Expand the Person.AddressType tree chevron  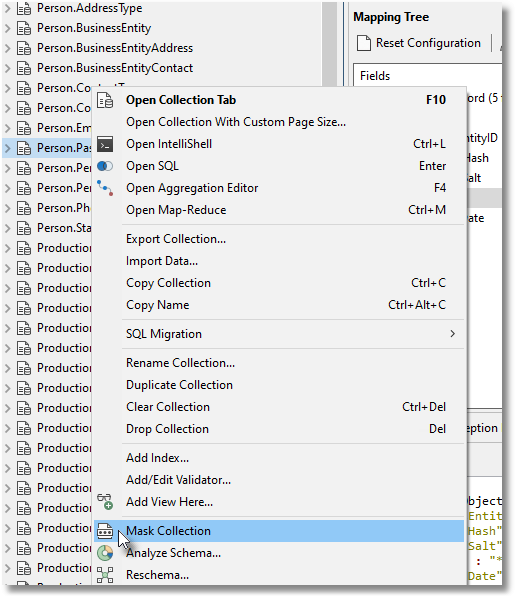[8, 8]
